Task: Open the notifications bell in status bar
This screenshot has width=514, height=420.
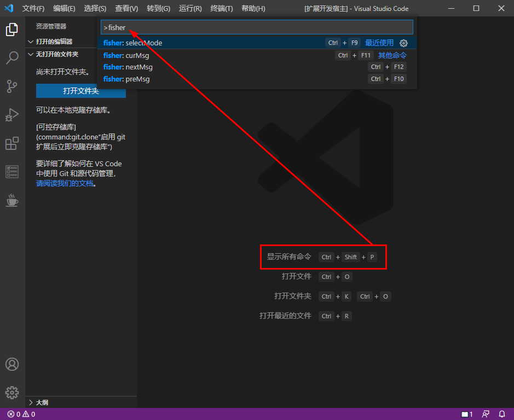Action: pyautogui.click(x=502, y=414)
